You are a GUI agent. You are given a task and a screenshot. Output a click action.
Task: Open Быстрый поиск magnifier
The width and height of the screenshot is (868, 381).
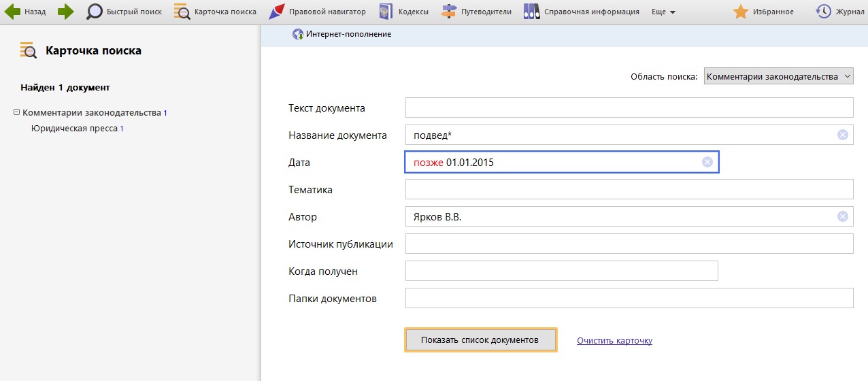tap(124, 12)
